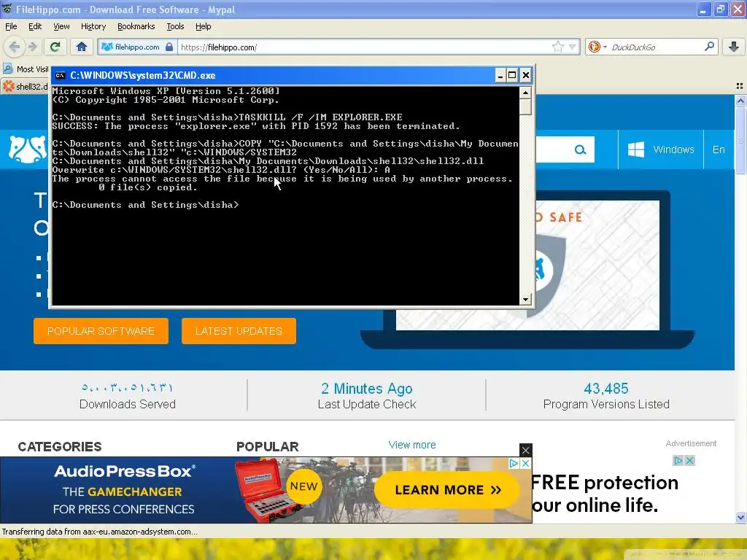This screenshot has height=560, width=747.
Task: Open the Most Visited bookmarks item
Action: click(26, 69)
